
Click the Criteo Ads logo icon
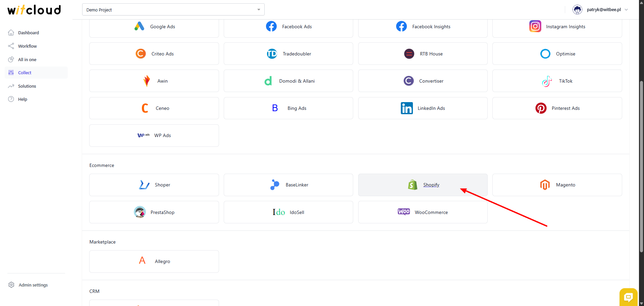(141, 53)
